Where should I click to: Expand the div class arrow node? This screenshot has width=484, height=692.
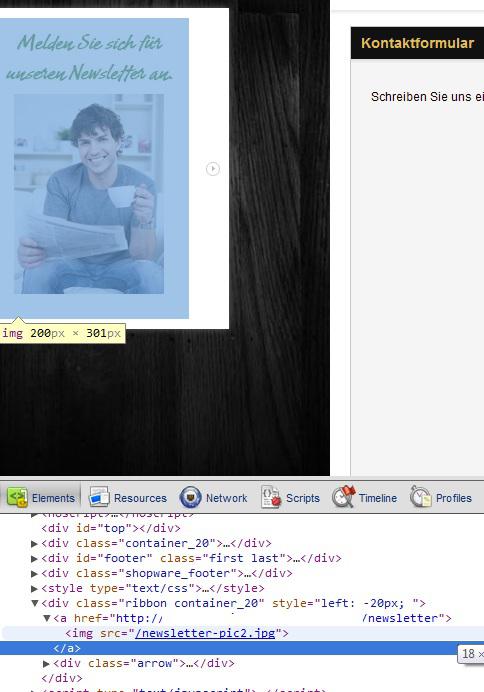pyautogui.click(x=46, y=663)
